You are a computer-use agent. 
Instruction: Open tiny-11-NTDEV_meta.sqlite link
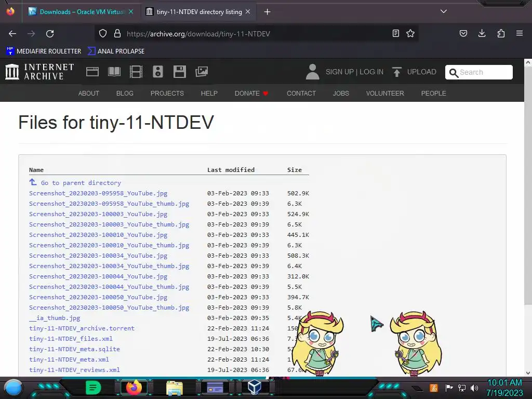coord(74,349)
